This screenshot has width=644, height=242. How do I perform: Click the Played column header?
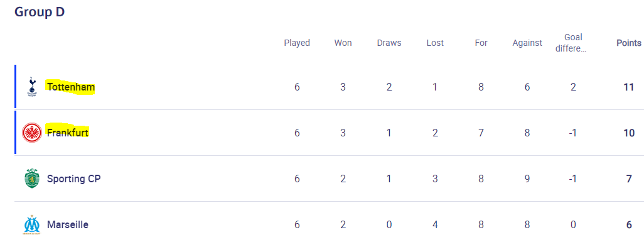(297, 43)
